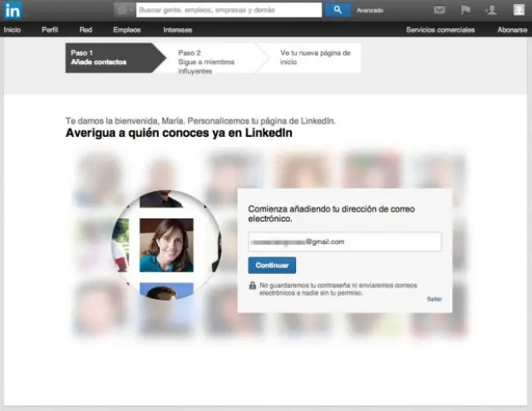Click the add connections person icon

(x=490, y=10)
